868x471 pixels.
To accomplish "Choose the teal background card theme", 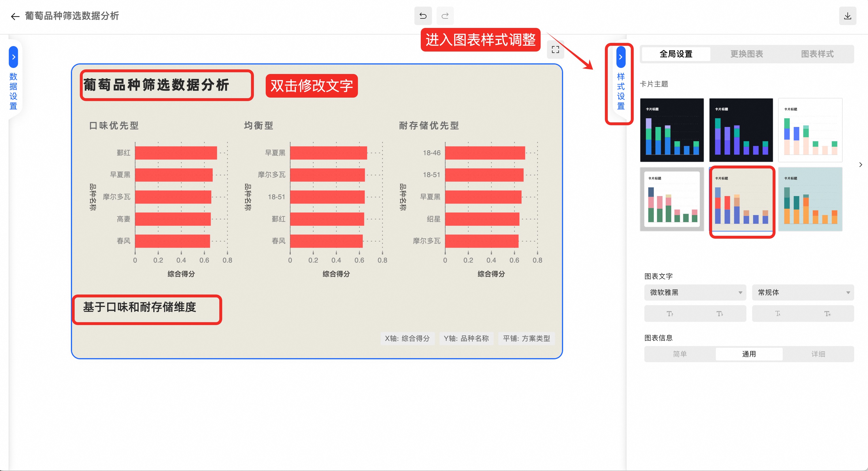I will point(810,199).
